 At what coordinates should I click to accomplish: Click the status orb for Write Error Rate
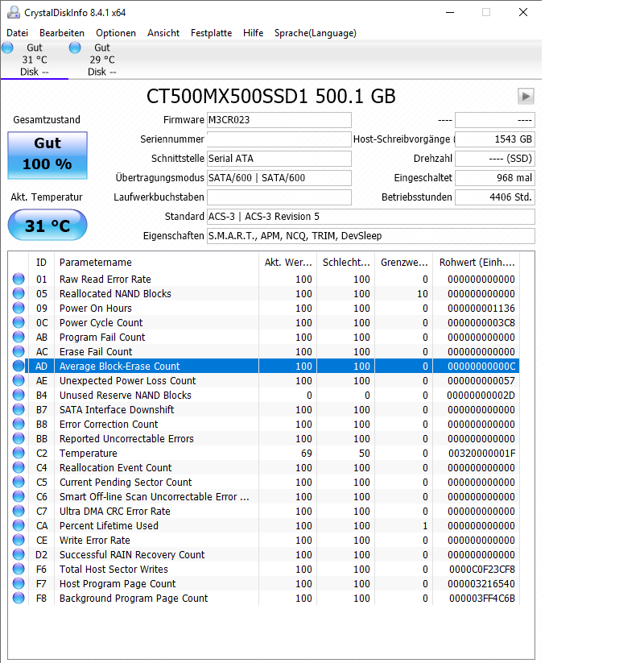click(x=19, y=540)
